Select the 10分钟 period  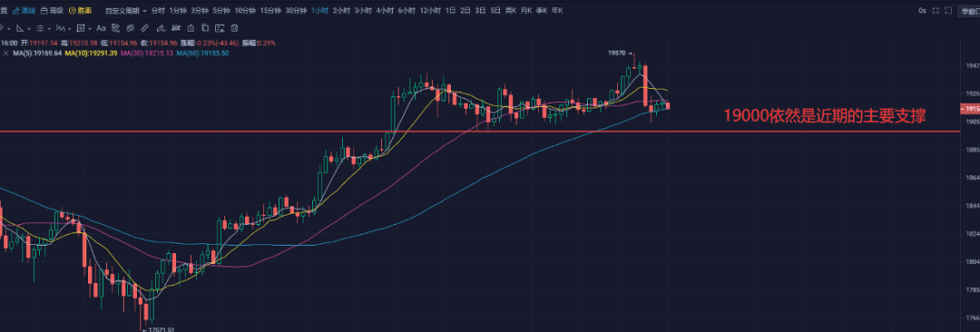tap(244, 11)
